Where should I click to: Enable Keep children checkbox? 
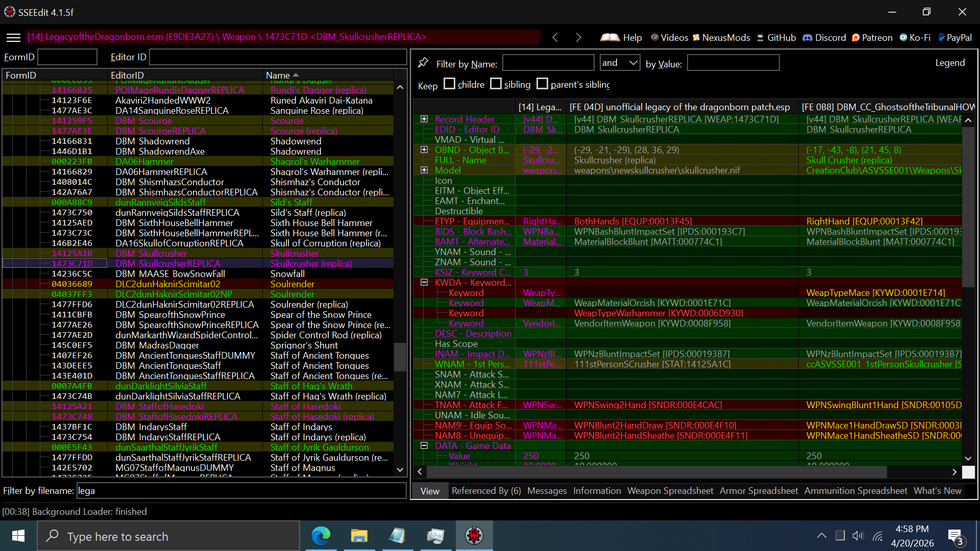coord(450,84)
